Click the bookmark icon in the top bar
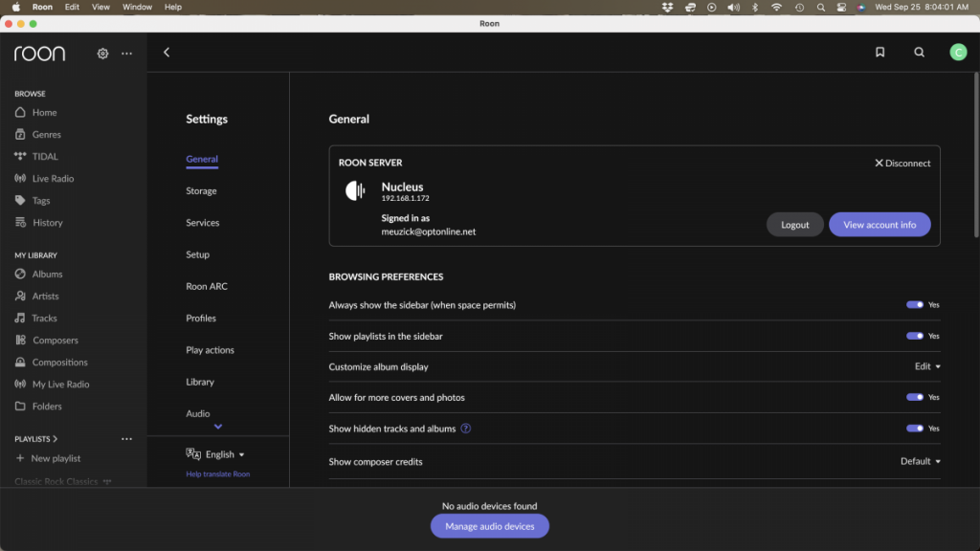The height and width of the screenshot is (551, 980). click(x=880, y=53)
